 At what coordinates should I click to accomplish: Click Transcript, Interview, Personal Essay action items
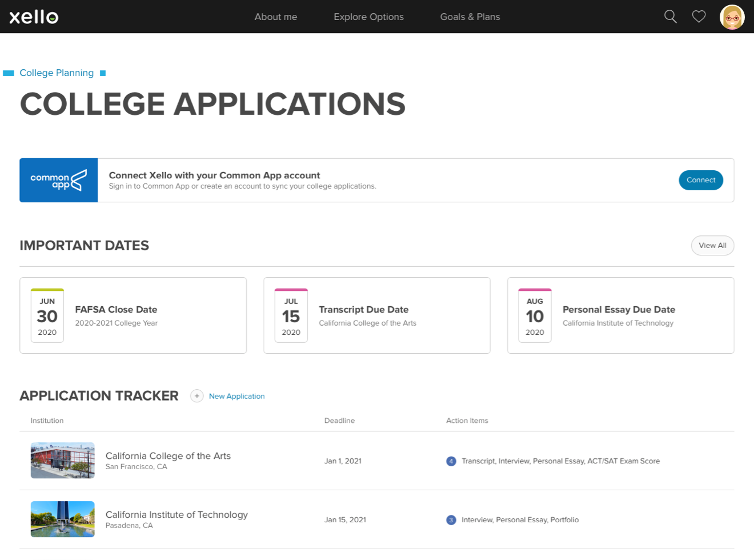(560, 461)
